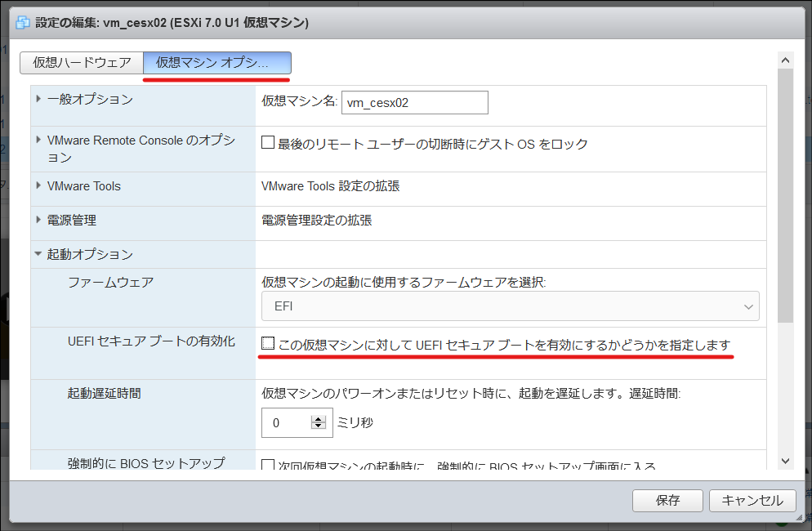Toggle force BIOS setup checkbox
Screen dimensions: 812x531
pos(268,465)
